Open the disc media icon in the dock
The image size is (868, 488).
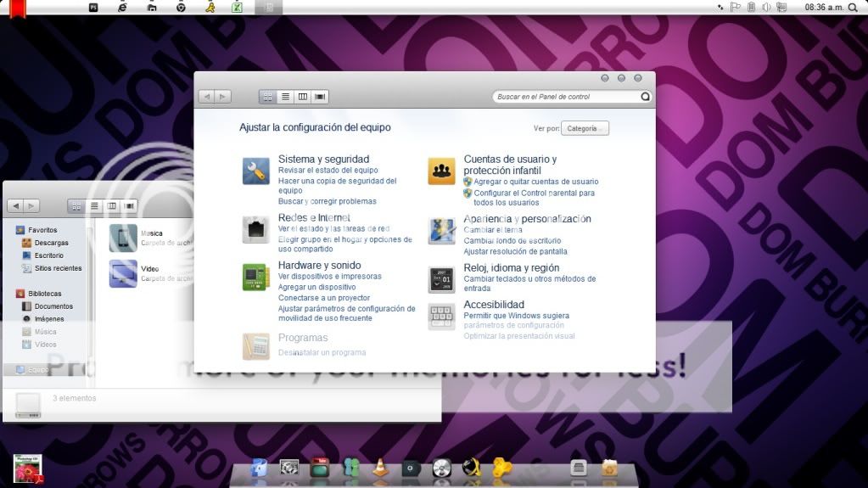(x=441, y=468)
